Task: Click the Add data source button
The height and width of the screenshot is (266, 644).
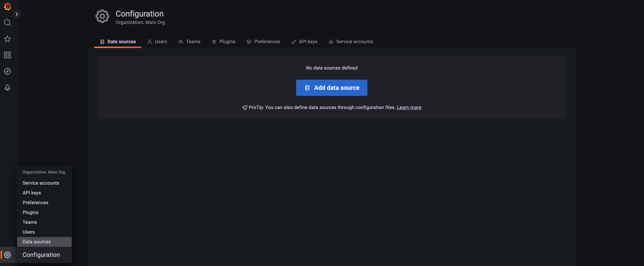Action: click(x=332, y=88)
